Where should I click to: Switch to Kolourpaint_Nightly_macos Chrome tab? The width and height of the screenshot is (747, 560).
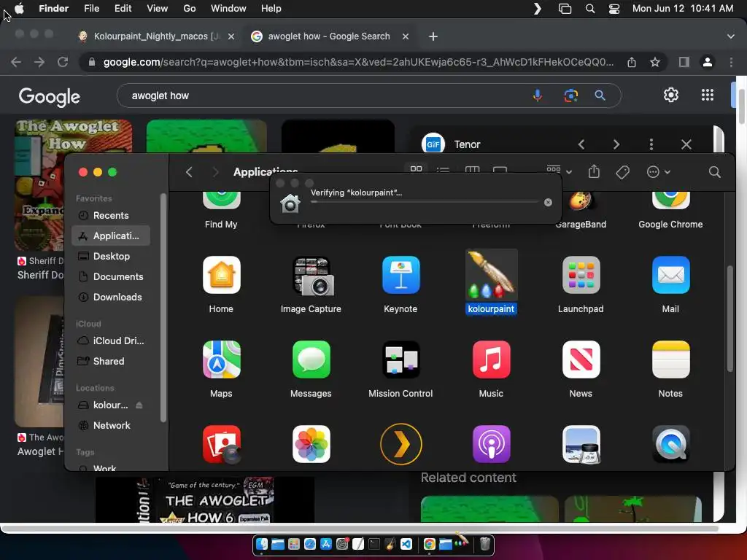click(x=155, y=36)
